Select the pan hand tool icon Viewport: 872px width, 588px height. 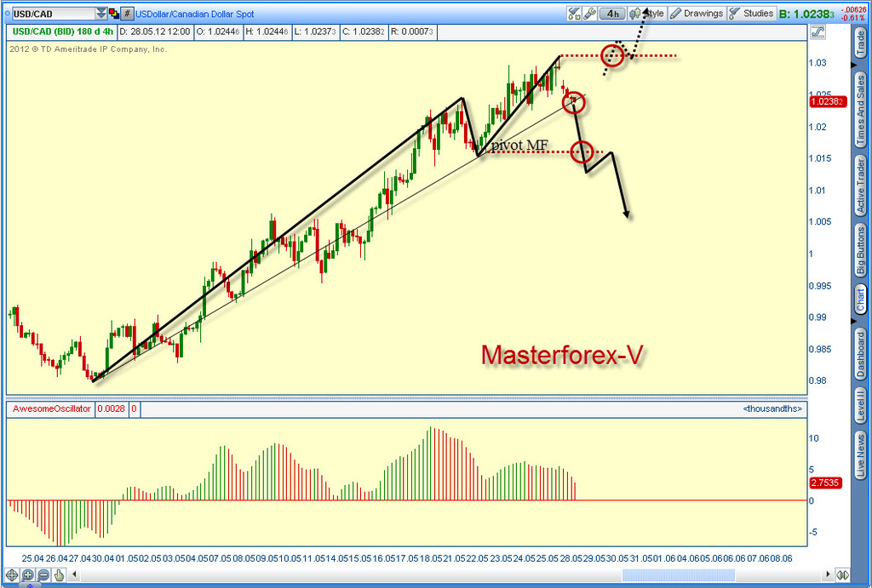coord(59,575)
